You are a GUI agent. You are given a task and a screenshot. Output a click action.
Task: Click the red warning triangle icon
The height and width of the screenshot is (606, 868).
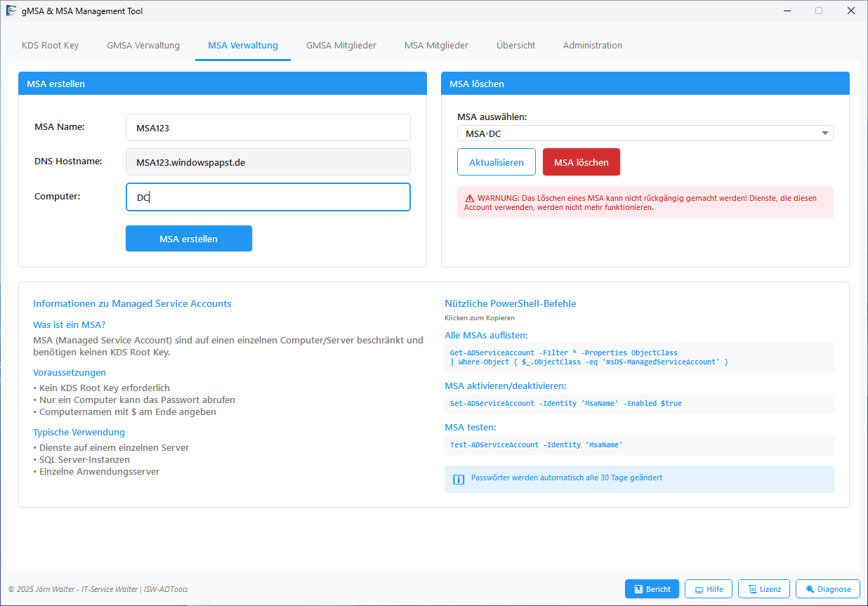coord(469,198)
